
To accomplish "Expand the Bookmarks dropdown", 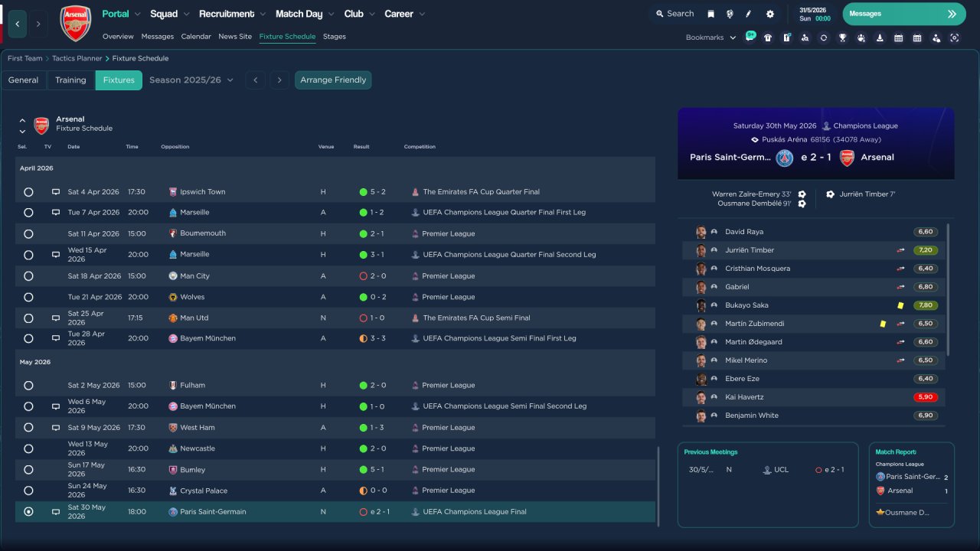I will click(710, 37).
